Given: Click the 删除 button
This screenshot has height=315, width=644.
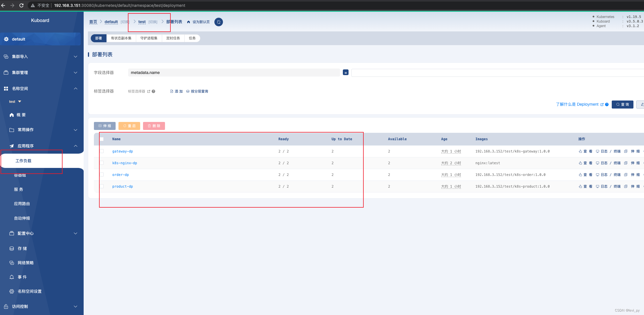Looking at the screenshot, I should [154, 126].
